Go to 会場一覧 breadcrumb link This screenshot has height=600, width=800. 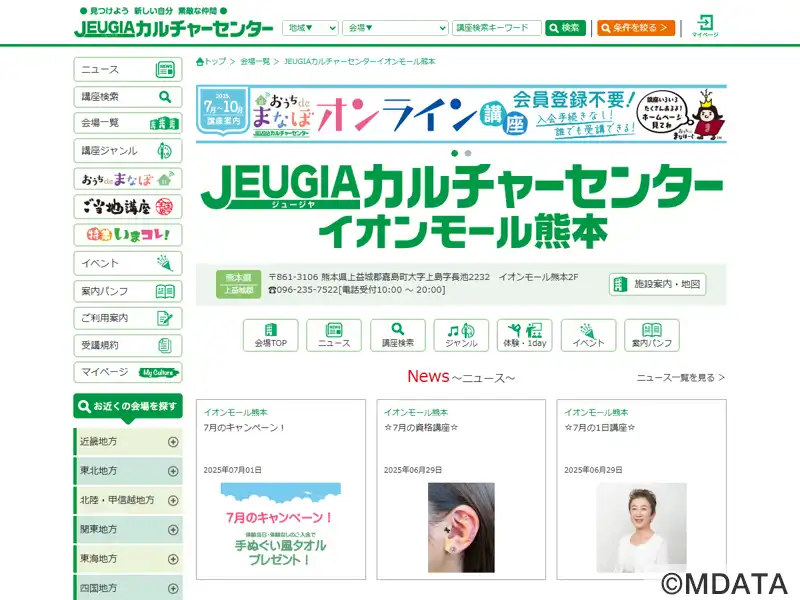255,61
